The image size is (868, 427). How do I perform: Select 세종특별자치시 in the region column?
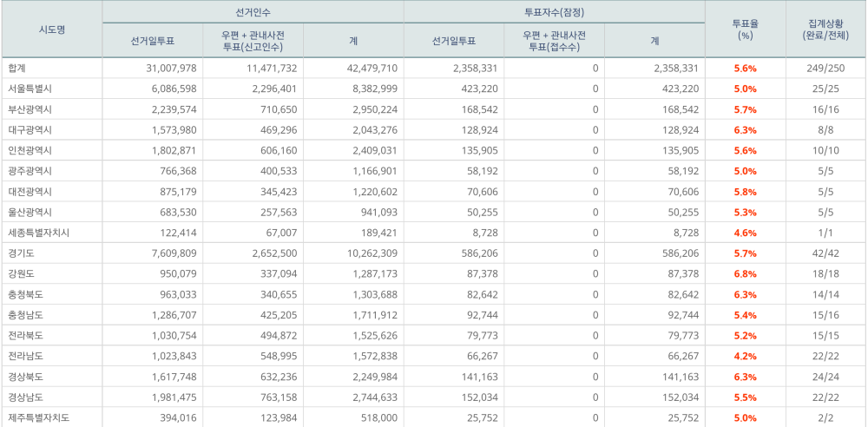(x=38, y=233)
